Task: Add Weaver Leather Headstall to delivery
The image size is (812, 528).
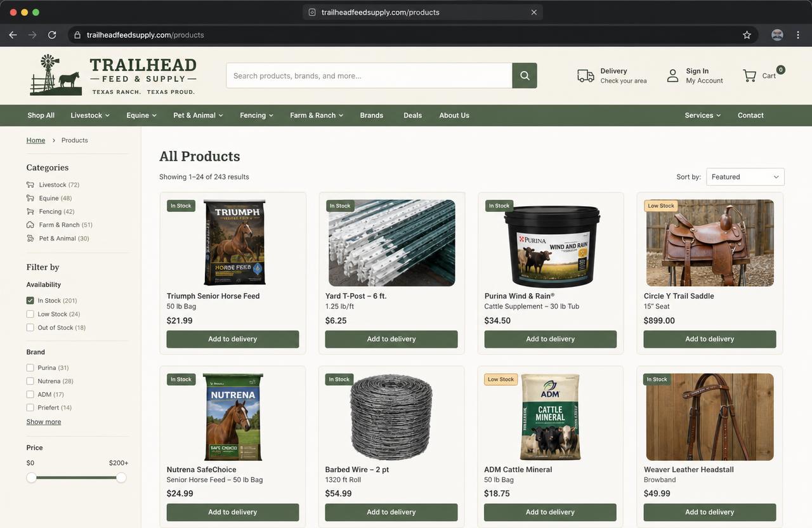Action: (710, 512)
